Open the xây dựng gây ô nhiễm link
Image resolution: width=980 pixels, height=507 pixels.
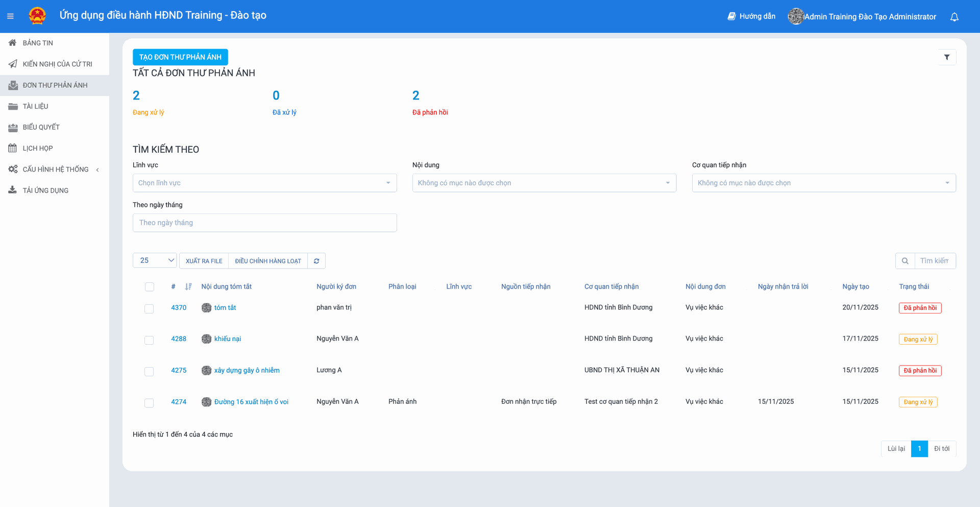[247, 370]
